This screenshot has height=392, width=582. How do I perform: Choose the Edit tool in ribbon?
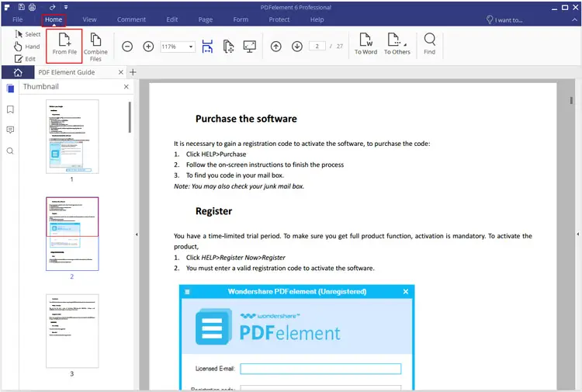coord(26,59)
